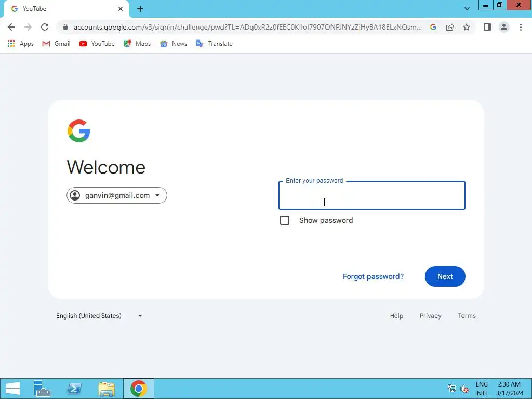
Task: Open the taskbar clock showing 2:30 AM
Action: coord(509,389)
